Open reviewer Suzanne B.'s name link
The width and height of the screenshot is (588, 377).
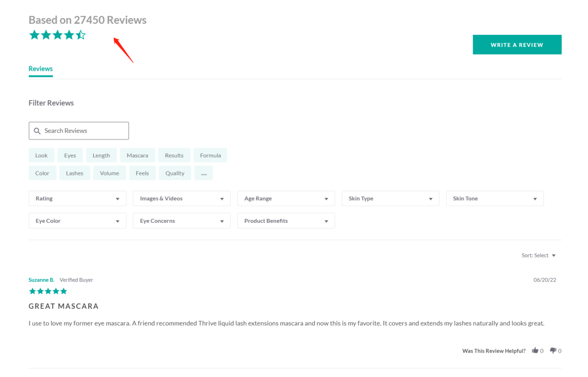coord(41,280)
